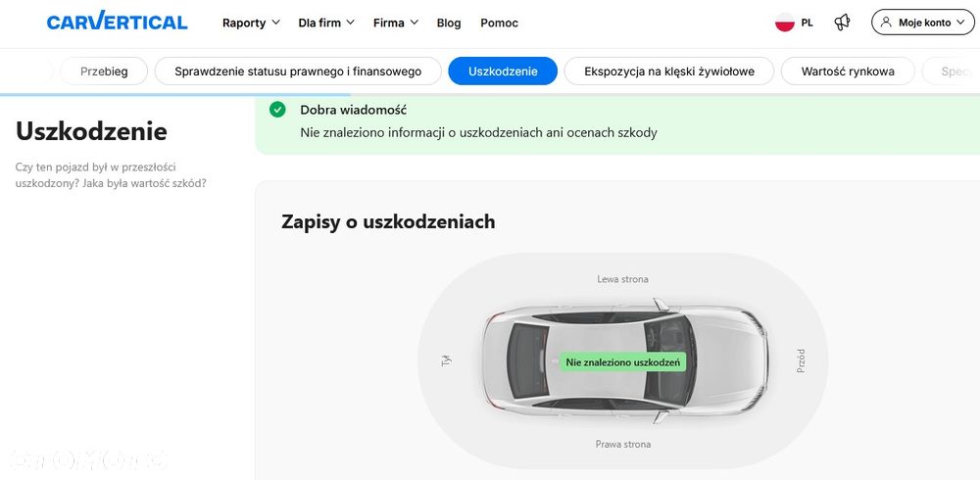Click the Zapisy o uszkodzeniach heading

(x=388, y=221)
